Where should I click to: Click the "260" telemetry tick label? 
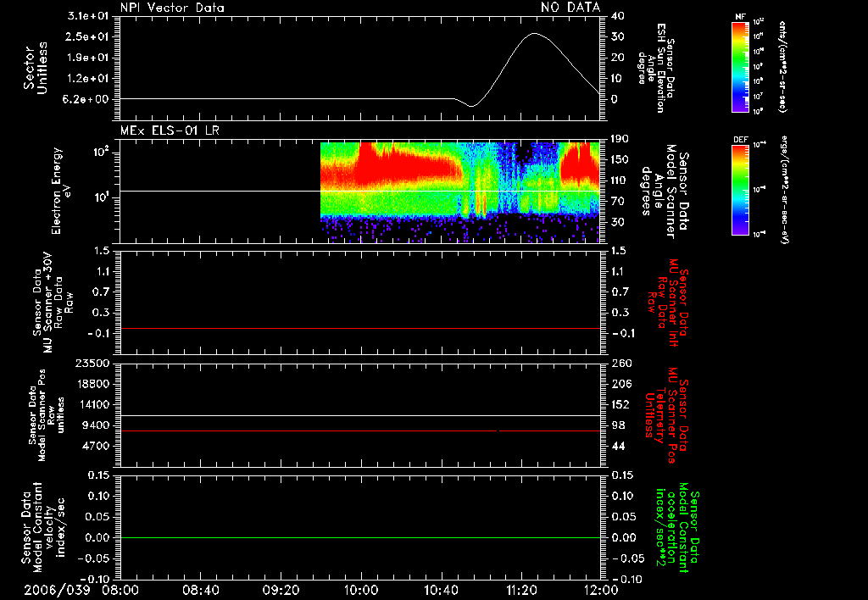[621, 363]
